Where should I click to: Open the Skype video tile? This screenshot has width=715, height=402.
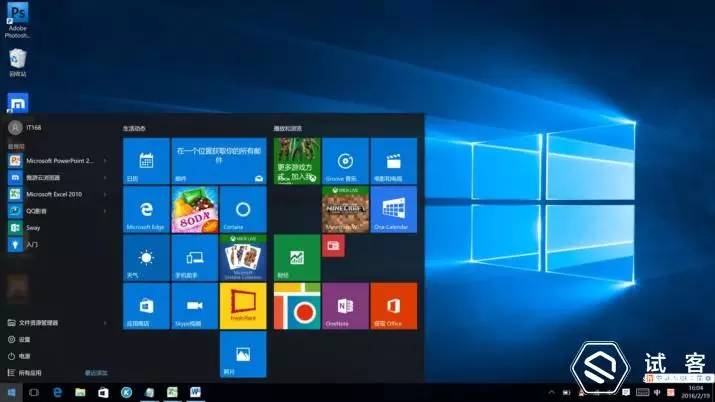[194, 306]
